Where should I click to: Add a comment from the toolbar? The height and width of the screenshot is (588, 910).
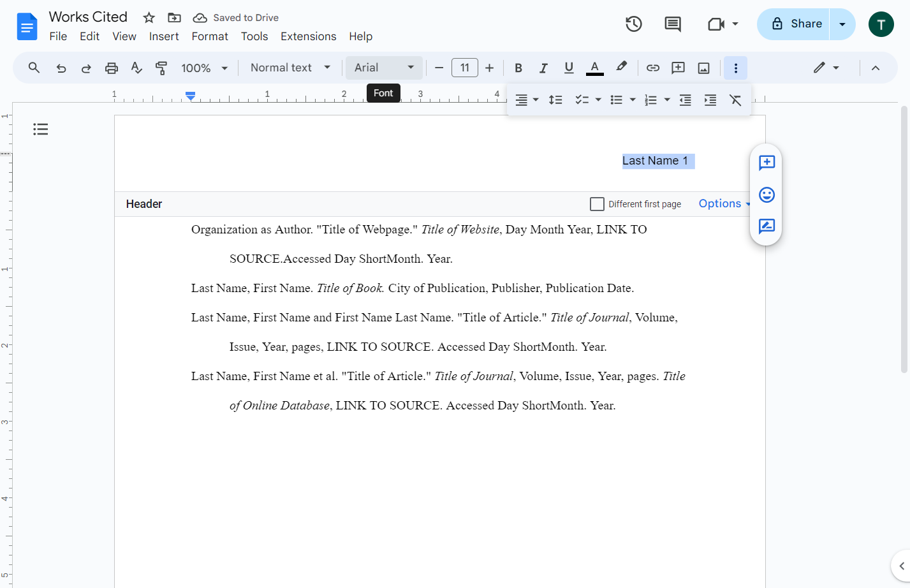coord(679,68)
